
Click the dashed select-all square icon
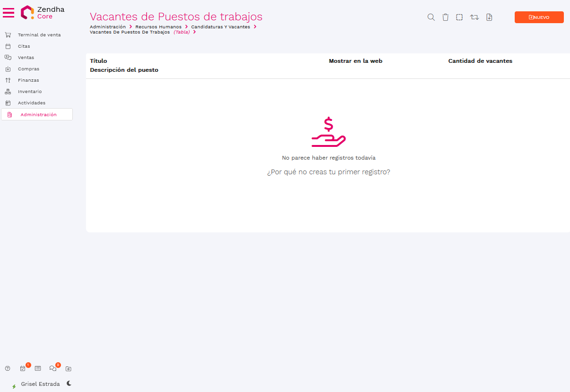pos(459,17)
